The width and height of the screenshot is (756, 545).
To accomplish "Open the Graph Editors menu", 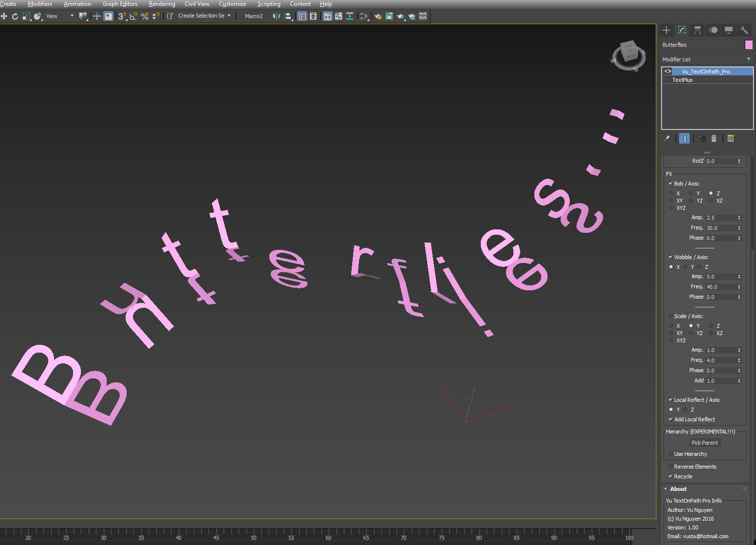I will click(120, 4).
